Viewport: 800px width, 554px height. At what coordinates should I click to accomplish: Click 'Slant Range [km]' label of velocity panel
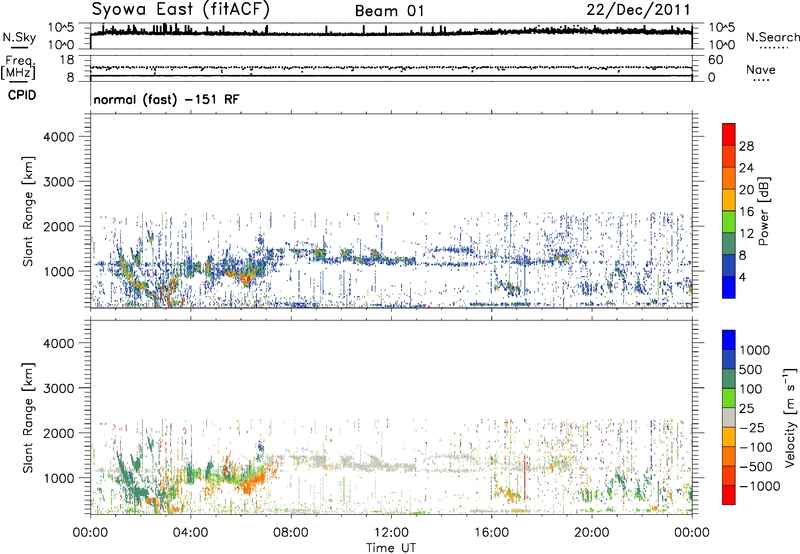[28, 418]
